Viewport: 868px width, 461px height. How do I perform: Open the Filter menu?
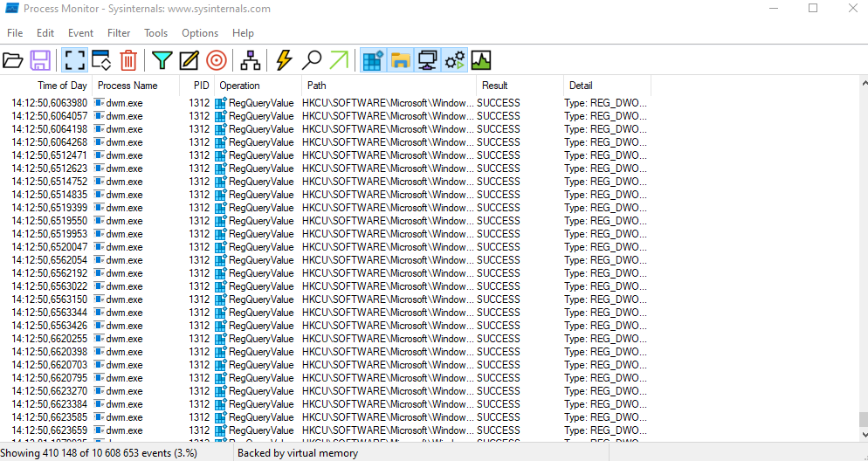tap(119, 33)
